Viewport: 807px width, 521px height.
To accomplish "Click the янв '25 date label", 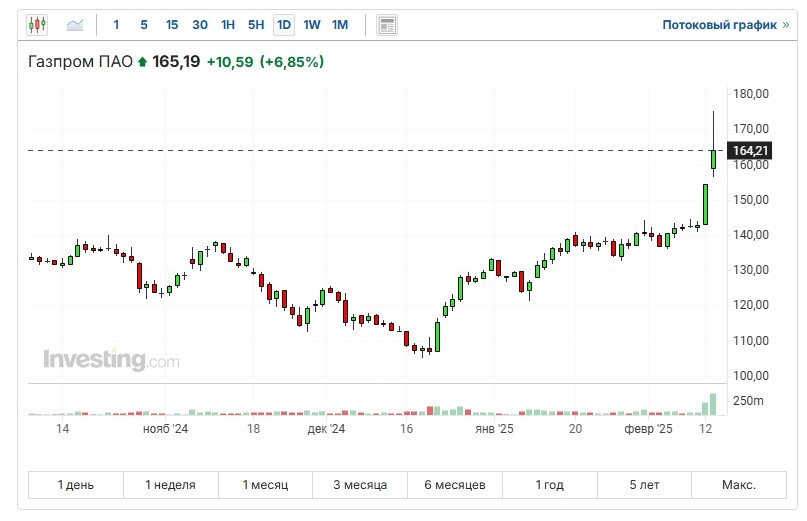I will [x=494, y=429].
